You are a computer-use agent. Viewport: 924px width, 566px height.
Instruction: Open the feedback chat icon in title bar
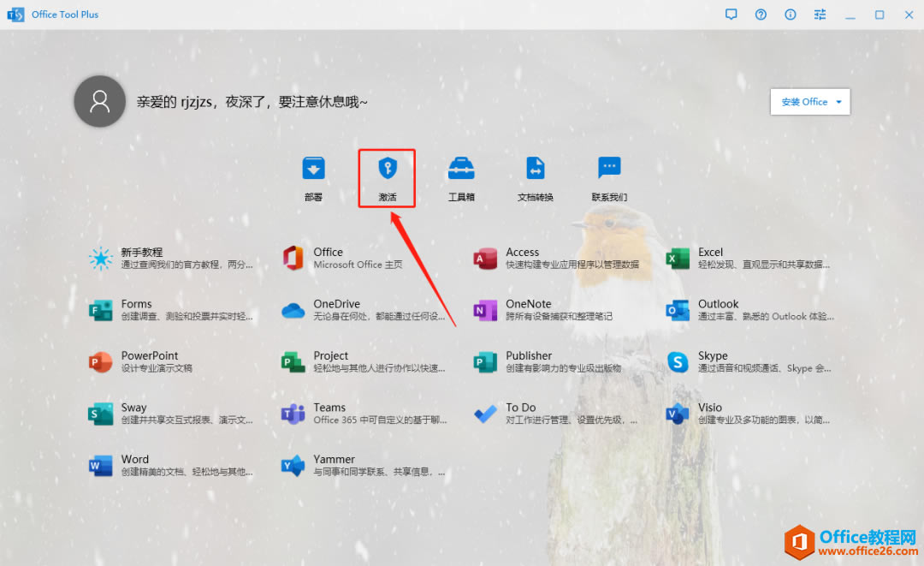coord(731,15)
